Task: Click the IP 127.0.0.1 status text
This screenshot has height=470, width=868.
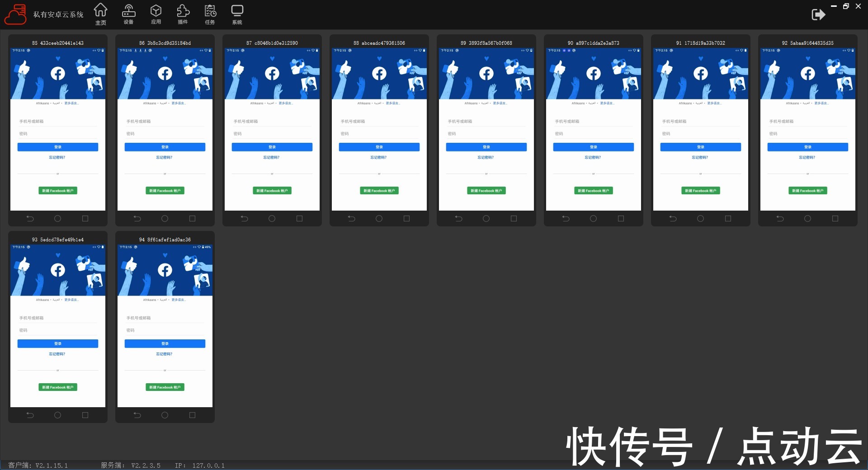Action: [x=200, y=465]
